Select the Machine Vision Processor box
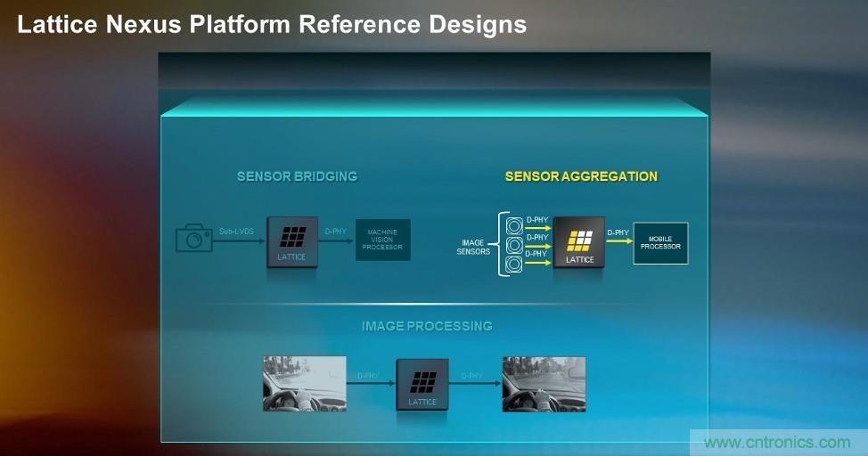This screenshot has height=456, width=868. pyautogui.click(x=383, y=240)
